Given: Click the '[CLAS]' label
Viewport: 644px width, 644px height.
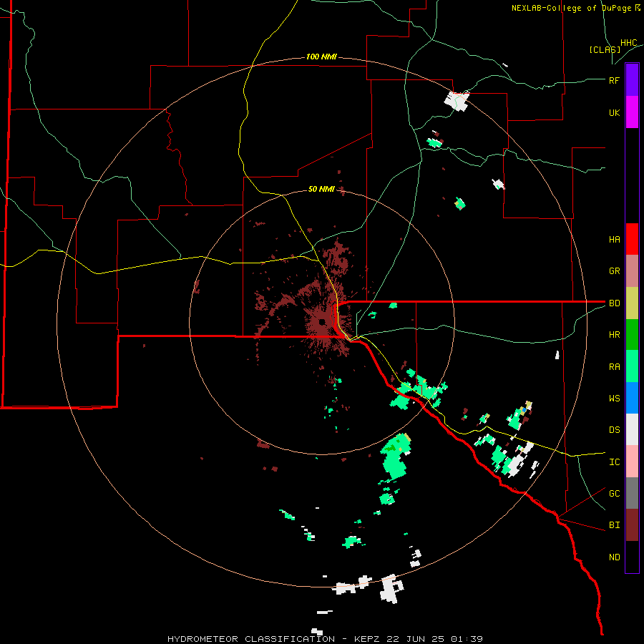Looking at the screenshot, I should [605, 49].
